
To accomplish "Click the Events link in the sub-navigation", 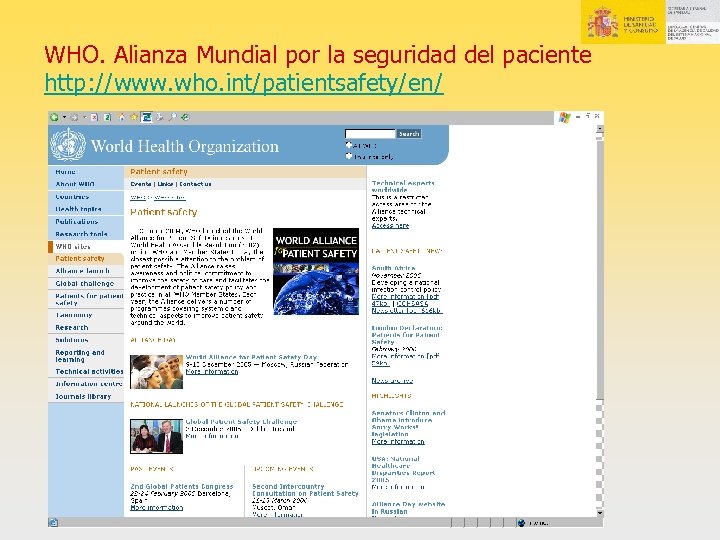I will coord(141,184).
